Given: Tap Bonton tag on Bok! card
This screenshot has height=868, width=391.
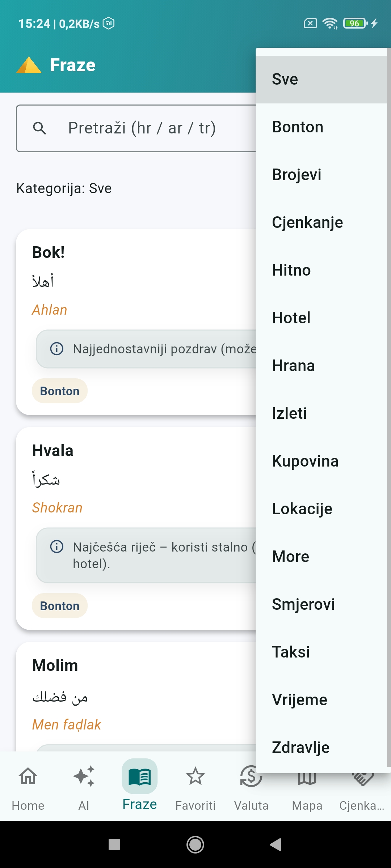Looking at the screenshot, I should point(60,391).
